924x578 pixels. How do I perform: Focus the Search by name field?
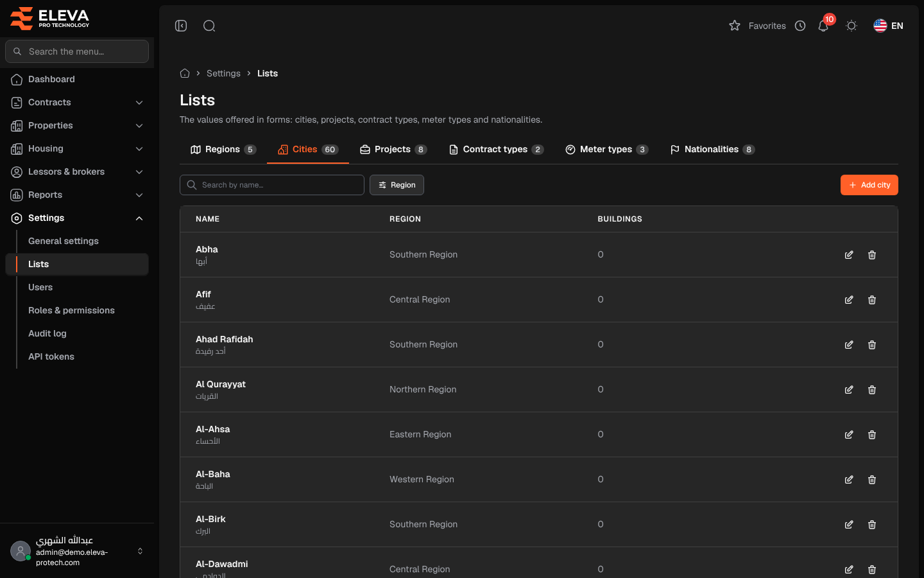[x=272, y=185]
